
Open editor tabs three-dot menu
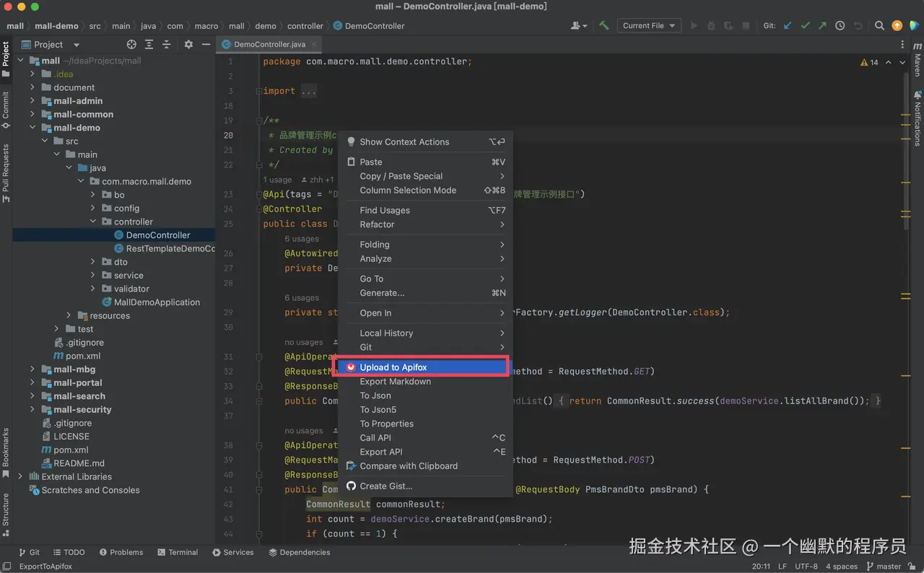[902, 45]
